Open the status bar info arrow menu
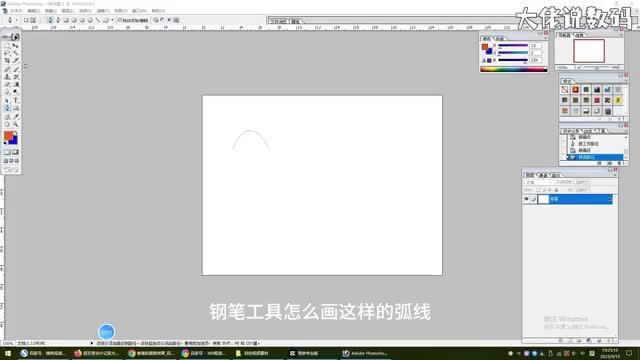Image resolution: width=640 pixels, height=360 pixels. pos(91,343)
